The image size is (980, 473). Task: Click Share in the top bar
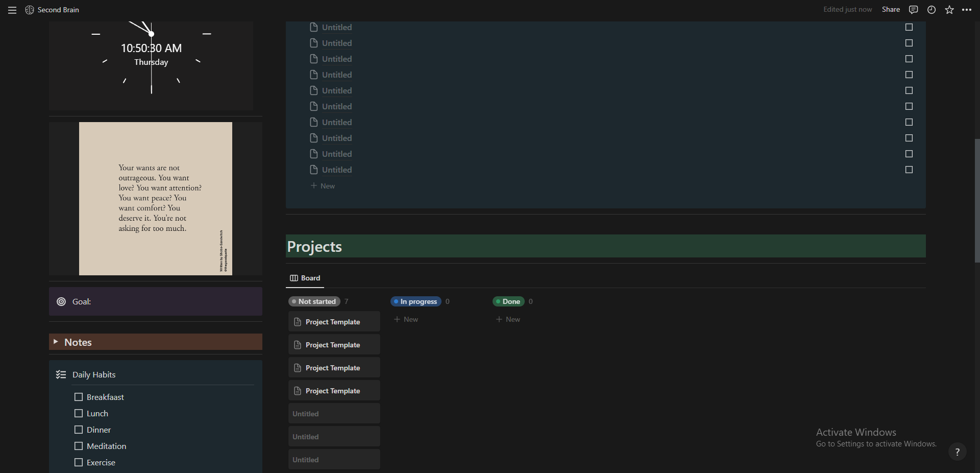[891, 10]
